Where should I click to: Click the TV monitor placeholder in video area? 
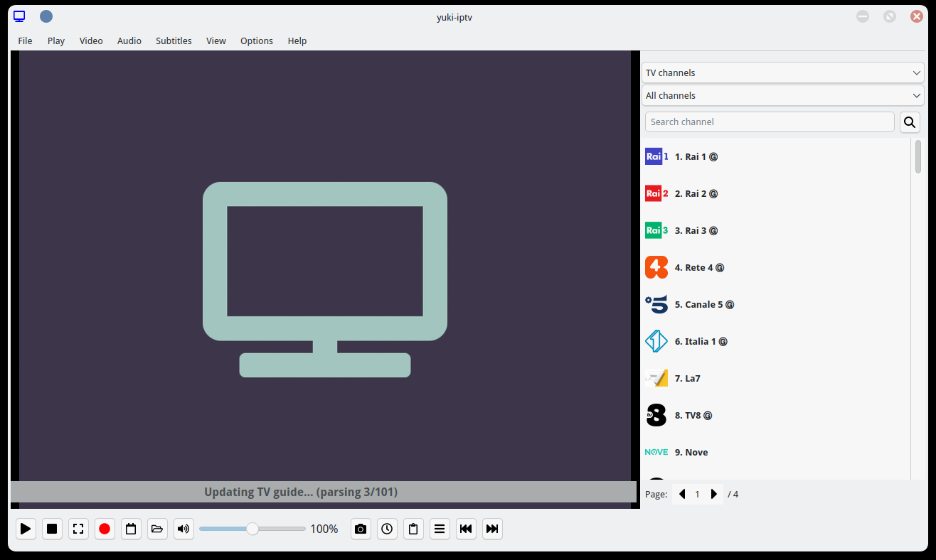coord(325,279)
